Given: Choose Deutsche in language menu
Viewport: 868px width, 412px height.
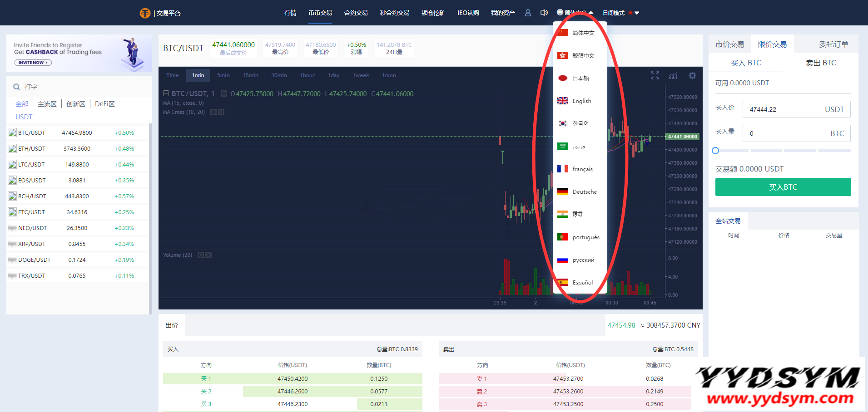Looking at the screenshot, I should pos(584,191).
